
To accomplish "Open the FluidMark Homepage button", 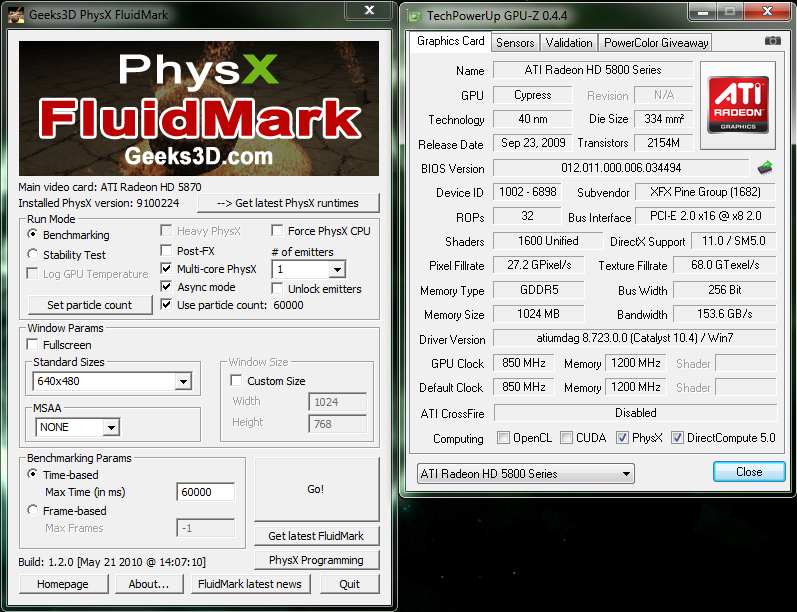I will tap(63, 584).
